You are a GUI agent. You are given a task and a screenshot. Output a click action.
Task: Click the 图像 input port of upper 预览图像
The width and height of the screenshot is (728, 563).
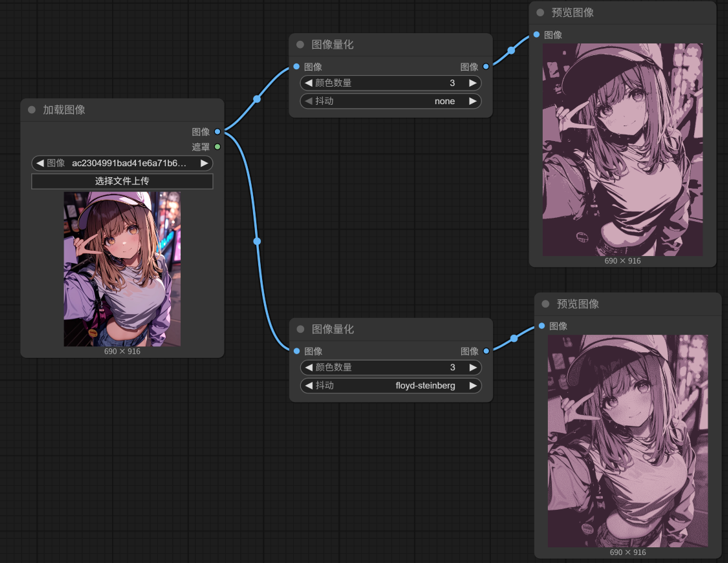(x=537, y=35)
